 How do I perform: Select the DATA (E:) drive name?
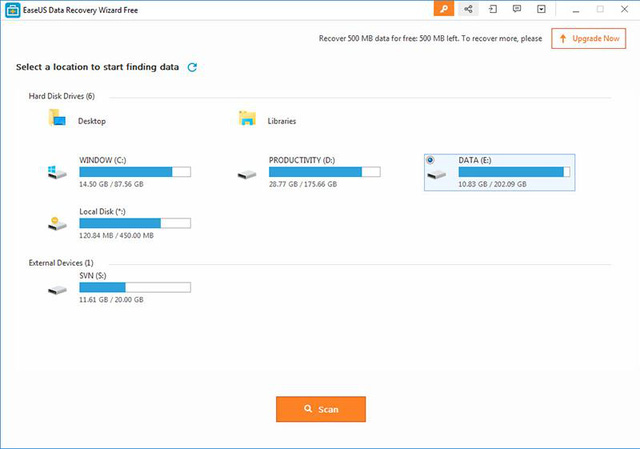coord(475,160)
